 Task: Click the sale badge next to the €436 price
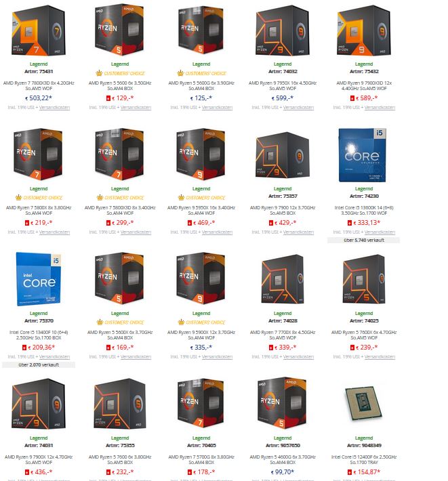(x=27, y=472)
